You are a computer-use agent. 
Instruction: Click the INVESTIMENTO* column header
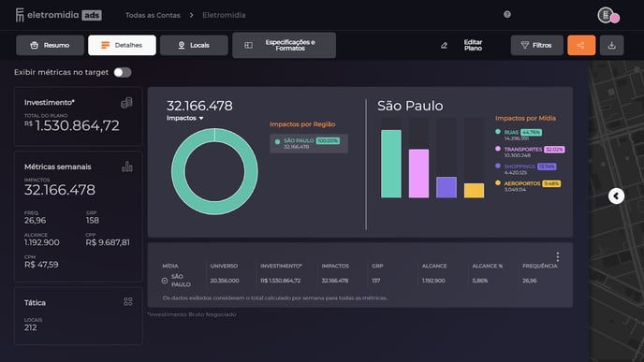(281, 266)
